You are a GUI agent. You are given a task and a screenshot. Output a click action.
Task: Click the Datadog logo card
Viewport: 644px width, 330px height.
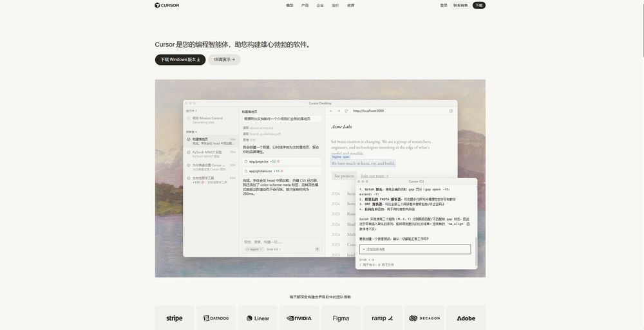click(216, 318)
